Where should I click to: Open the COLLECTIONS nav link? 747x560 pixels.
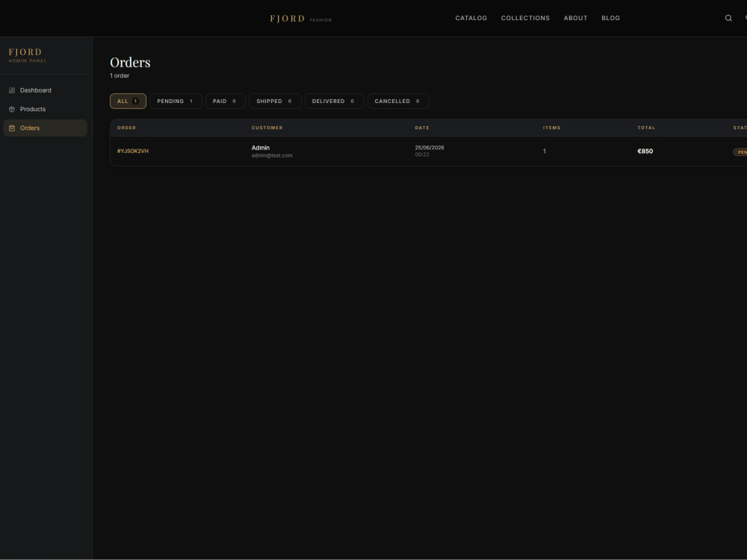coord(525,18)
